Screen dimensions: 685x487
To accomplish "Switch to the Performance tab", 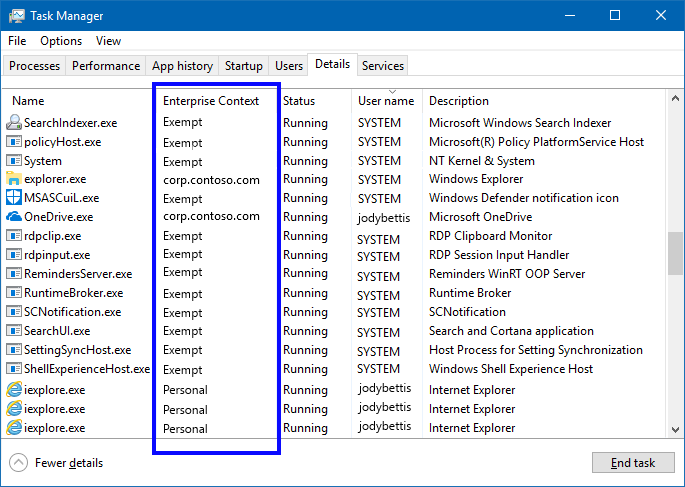I will (x=106, y=66).
